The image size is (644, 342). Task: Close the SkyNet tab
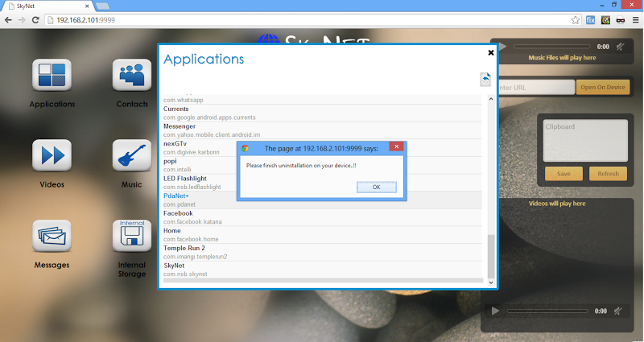pyautogui.click(x=87, y=6)
